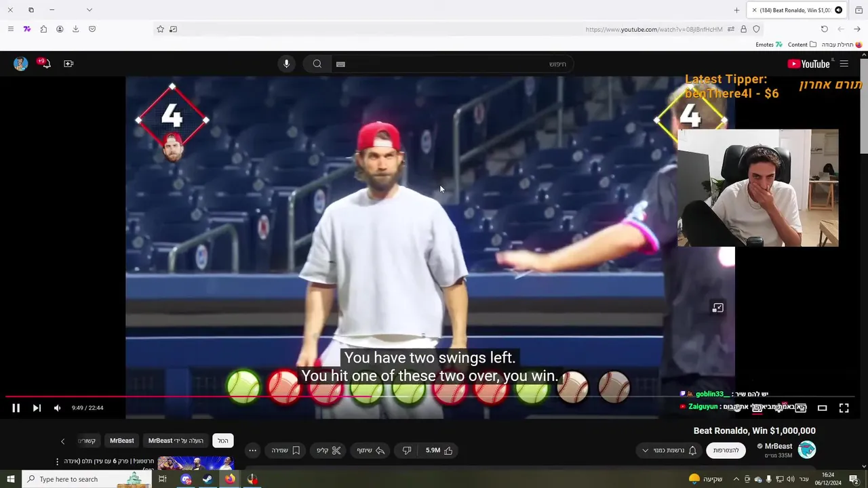Dislike the video
The height and width of the screenshot is (488, 868).
pyautogui.click(x=407, y=450)
